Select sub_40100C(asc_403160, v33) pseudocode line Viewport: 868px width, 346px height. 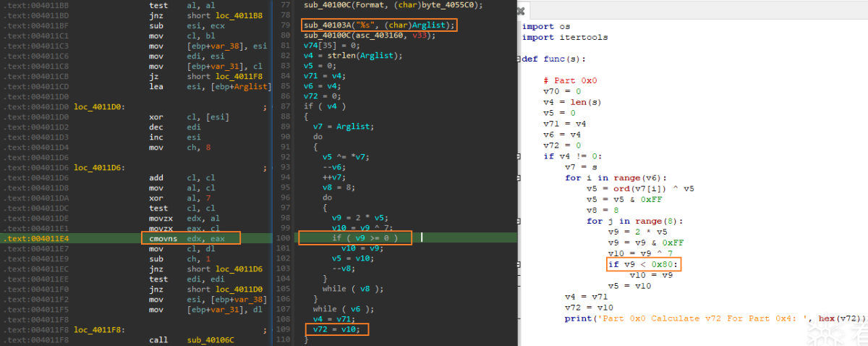click(x=370, y=35)
